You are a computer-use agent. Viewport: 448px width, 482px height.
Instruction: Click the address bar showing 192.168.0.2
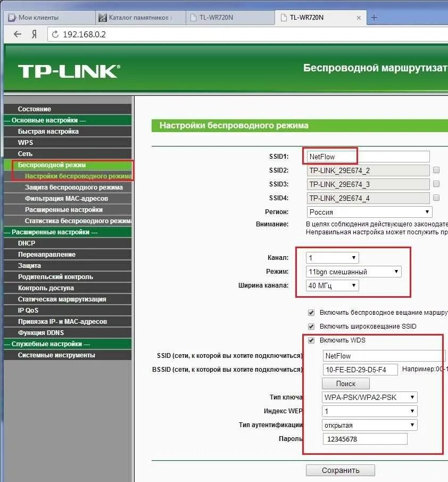(247, 34)
